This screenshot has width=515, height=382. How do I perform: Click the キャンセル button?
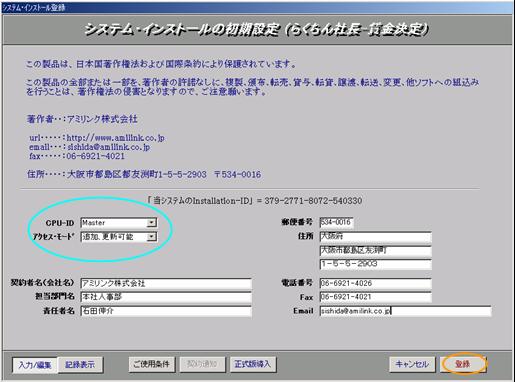412,364
